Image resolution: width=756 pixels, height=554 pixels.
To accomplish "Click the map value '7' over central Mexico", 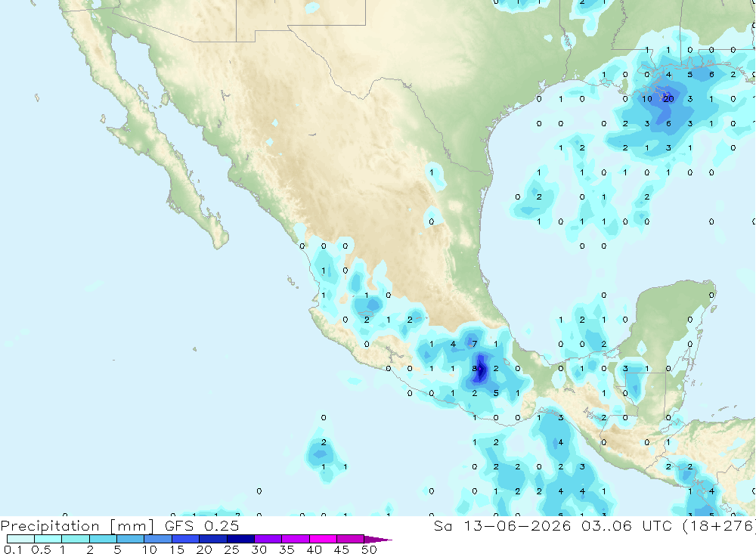I will [x=475, y=344].
